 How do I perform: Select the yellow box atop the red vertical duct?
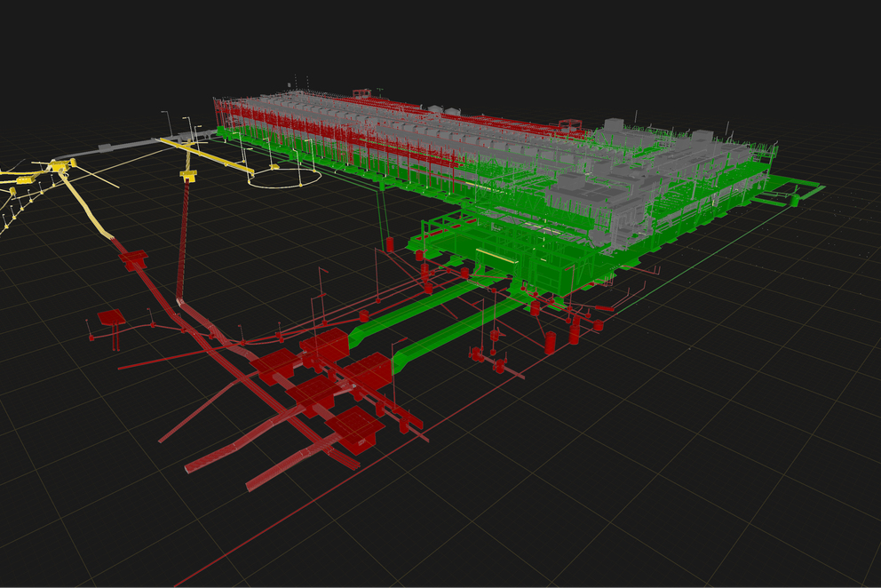[187, 176]
